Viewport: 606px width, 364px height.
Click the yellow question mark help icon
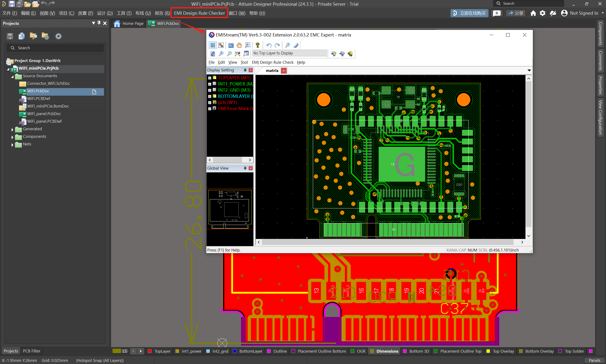click(257, 45)
